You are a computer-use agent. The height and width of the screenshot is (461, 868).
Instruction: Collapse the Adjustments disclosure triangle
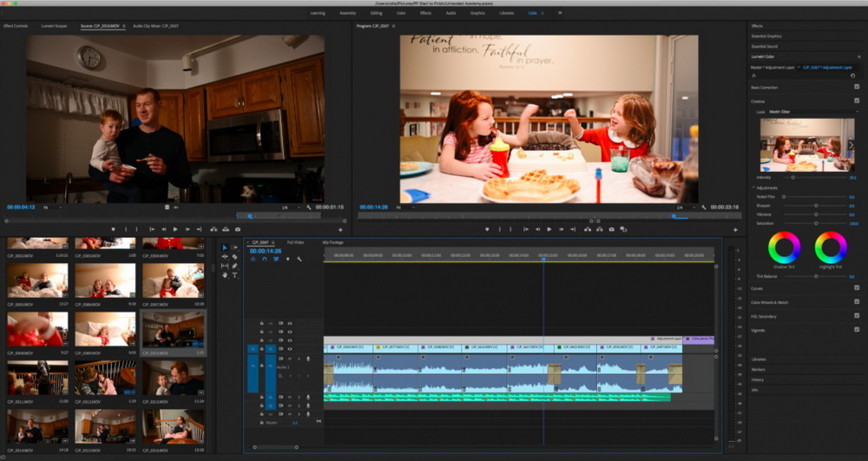(x=753, y=188)
